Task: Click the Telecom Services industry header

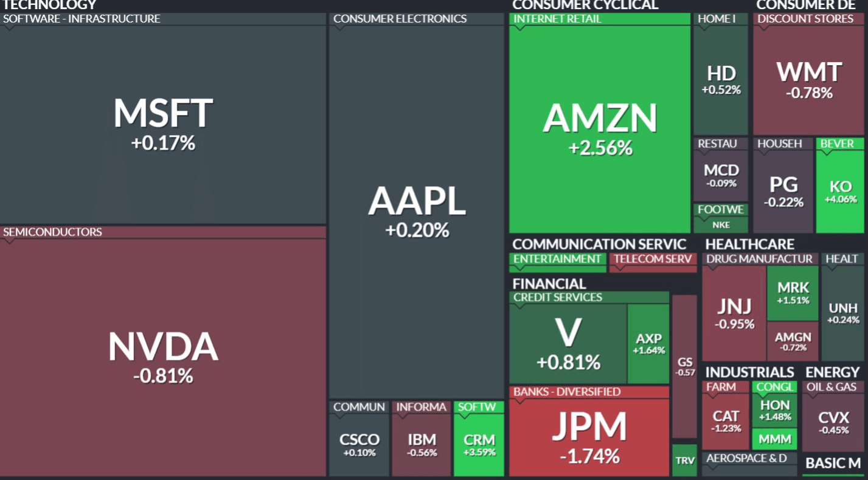Action: pyautogui.click(x=653, y=259)
